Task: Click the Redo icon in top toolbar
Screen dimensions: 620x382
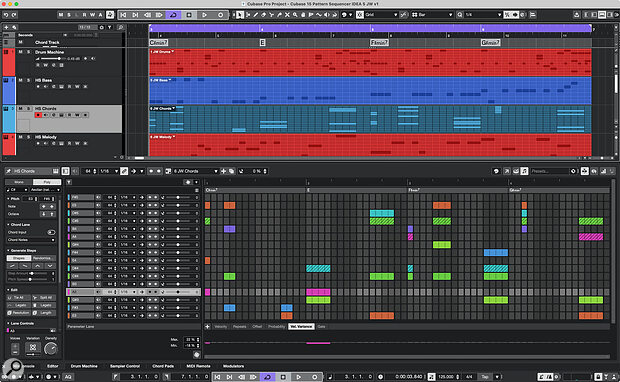Action: (14, 15)
